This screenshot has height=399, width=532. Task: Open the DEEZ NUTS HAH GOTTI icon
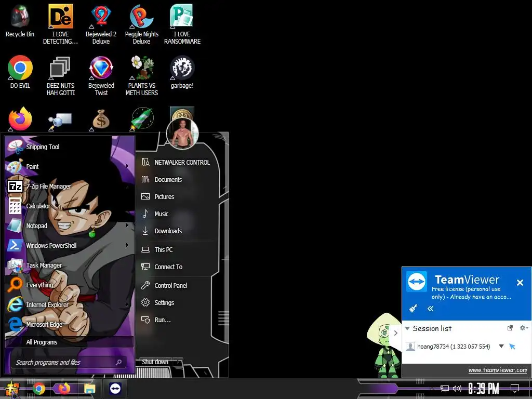[60, 75]
